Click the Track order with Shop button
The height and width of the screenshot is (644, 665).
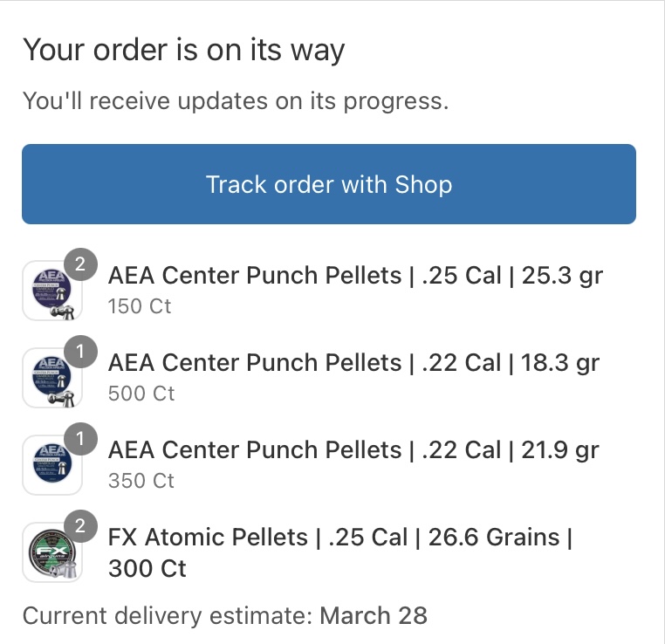point(329,184)
